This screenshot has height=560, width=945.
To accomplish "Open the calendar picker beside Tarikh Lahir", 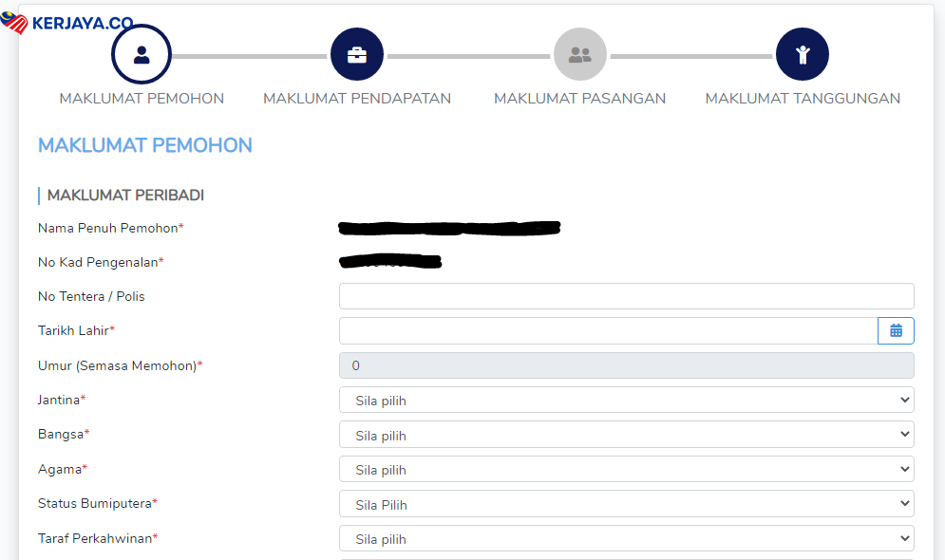I will (896, 330).
